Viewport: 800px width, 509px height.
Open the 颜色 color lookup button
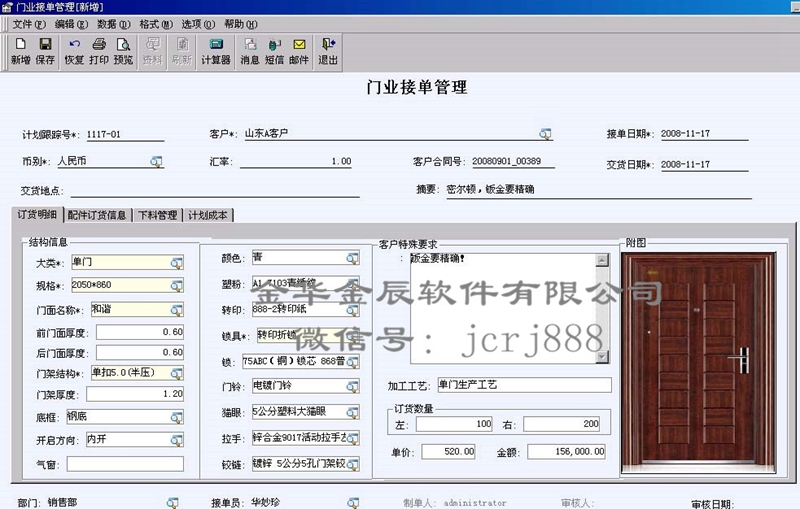tap(352, 258)
